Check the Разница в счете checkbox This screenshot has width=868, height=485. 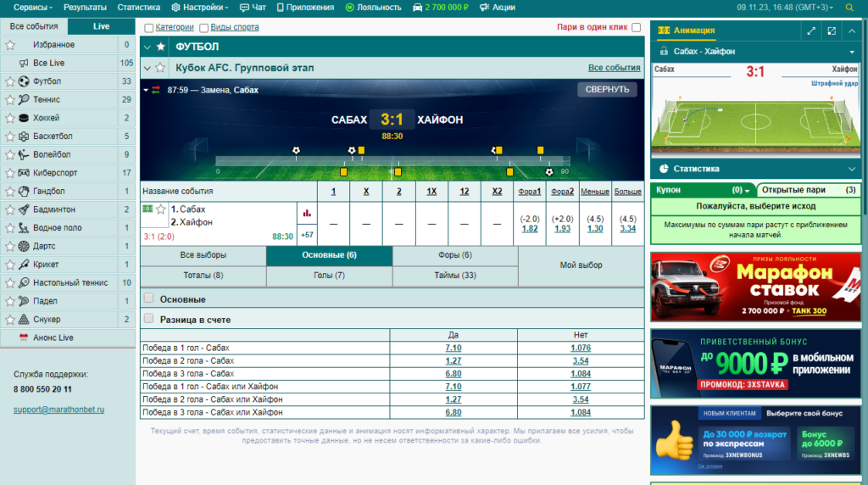pyautogui.click(x=148, y=318)
